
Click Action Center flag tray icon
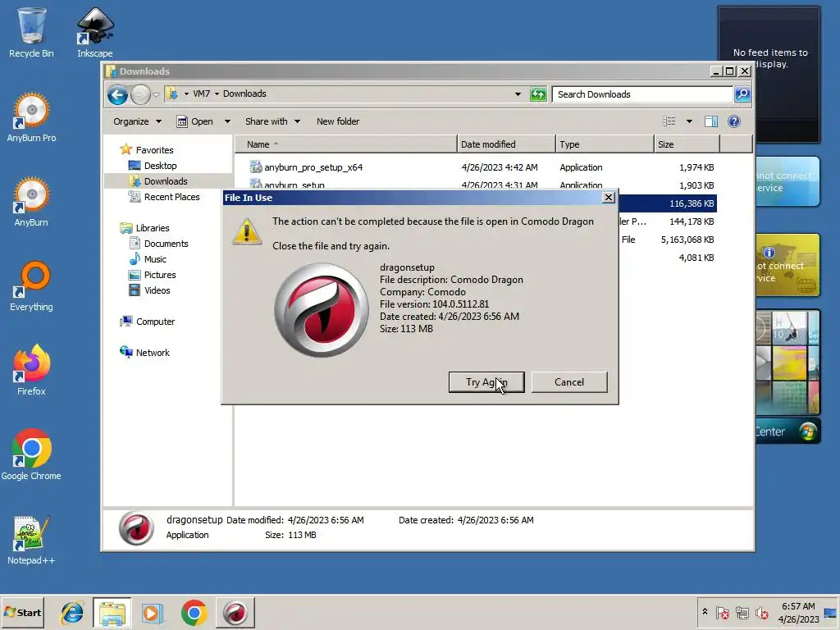click(722, 612)
